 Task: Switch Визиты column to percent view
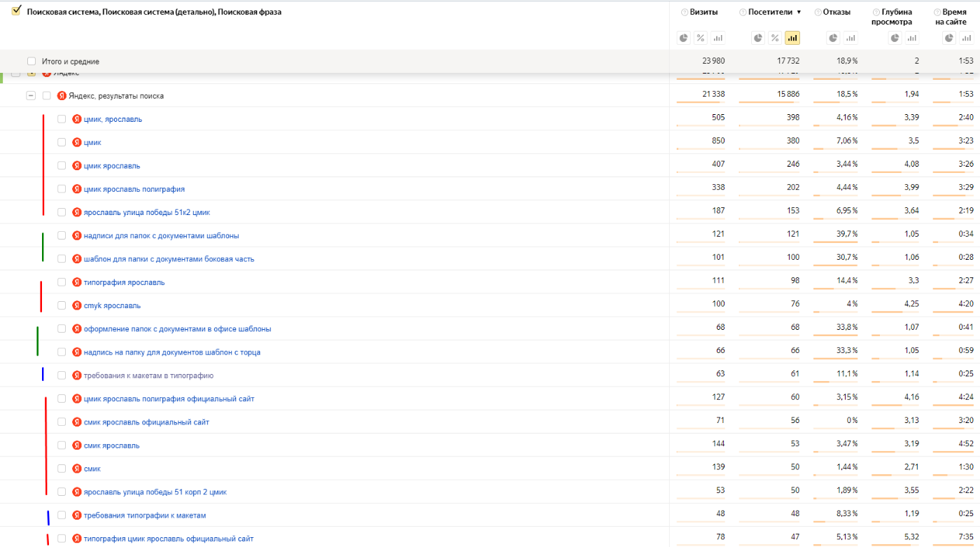[700, 38]
